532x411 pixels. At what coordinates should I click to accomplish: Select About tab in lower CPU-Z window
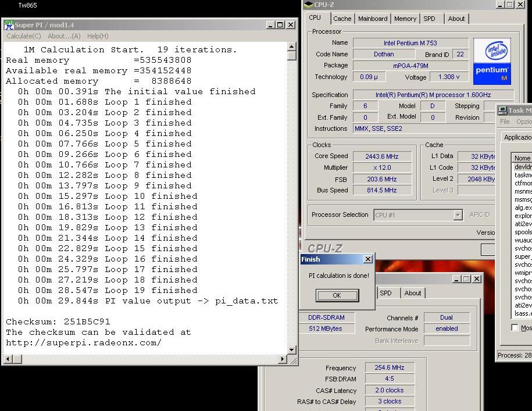(413, 293)
